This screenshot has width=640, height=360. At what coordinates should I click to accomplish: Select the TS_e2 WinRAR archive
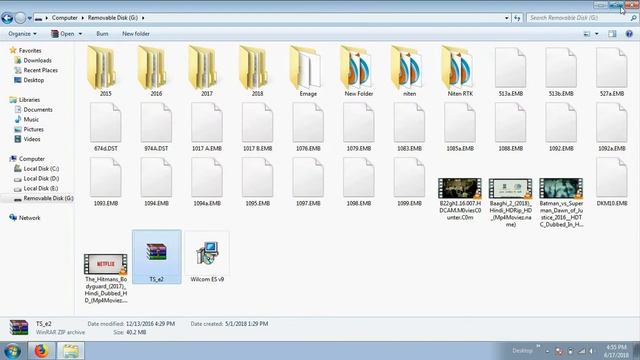156,257
